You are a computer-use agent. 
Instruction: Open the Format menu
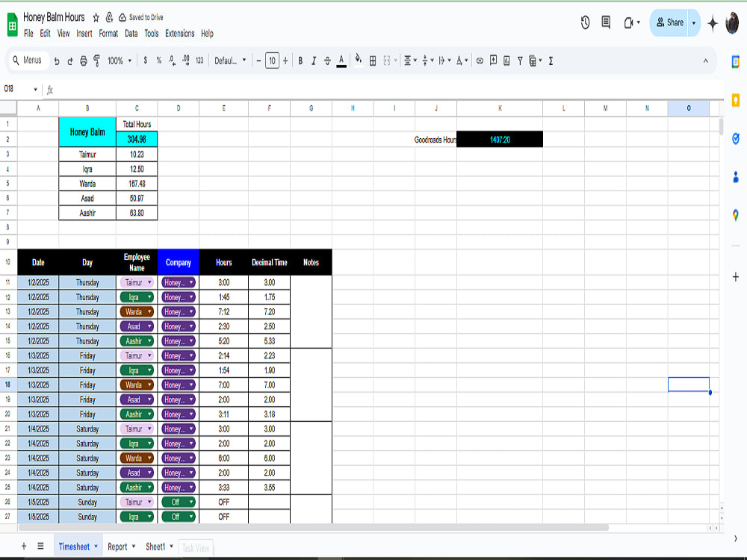[108, 34]
